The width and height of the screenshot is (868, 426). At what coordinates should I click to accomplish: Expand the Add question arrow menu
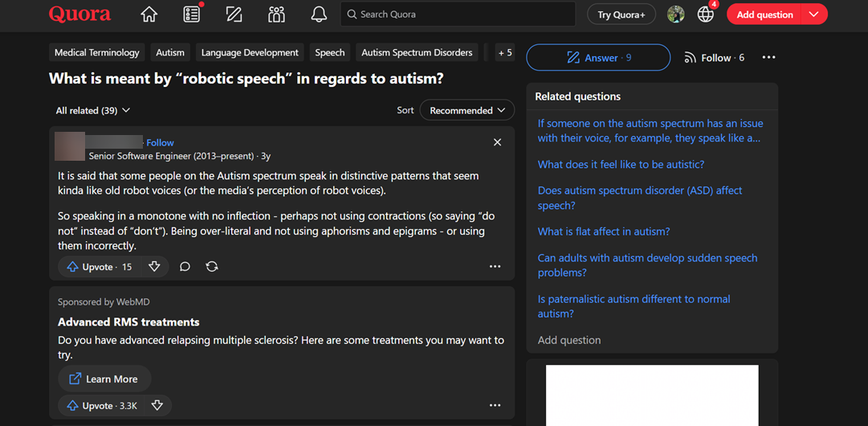click(x=814, y=14)
